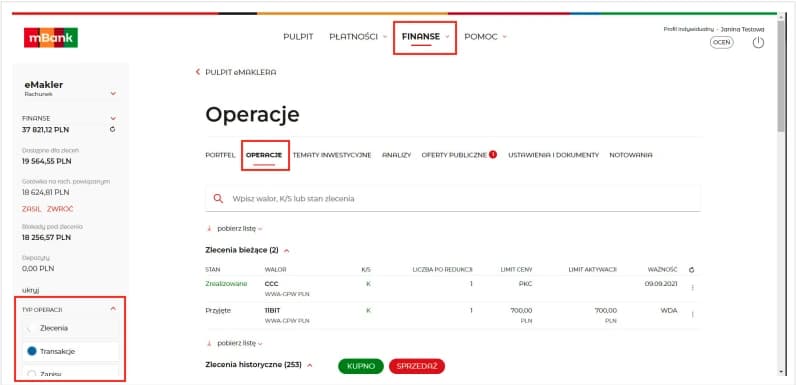Click the Zrealizowane status text
The width and height of the screenshot is (796, 385).
[x=226, y=283]
